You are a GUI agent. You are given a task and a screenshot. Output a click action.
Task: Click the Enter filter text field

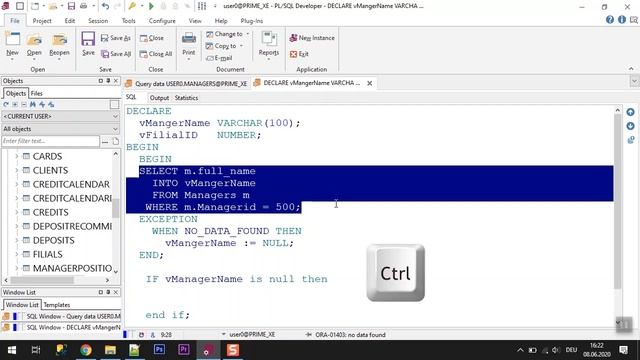click(50, 141)
